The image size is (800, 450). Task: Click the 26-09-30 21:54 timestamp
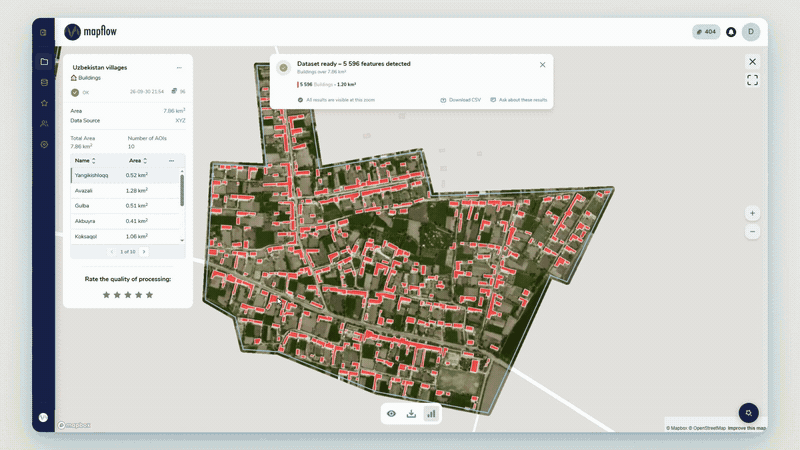tap(147, 92)
